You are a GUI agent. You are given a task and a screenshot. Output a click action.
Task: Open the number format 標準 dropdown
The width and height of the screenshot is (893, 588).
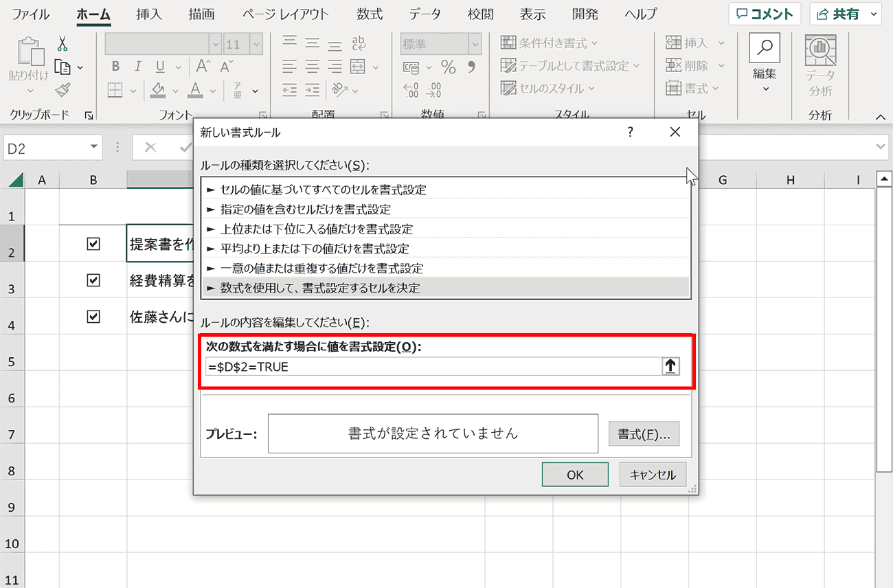point(475,44)
